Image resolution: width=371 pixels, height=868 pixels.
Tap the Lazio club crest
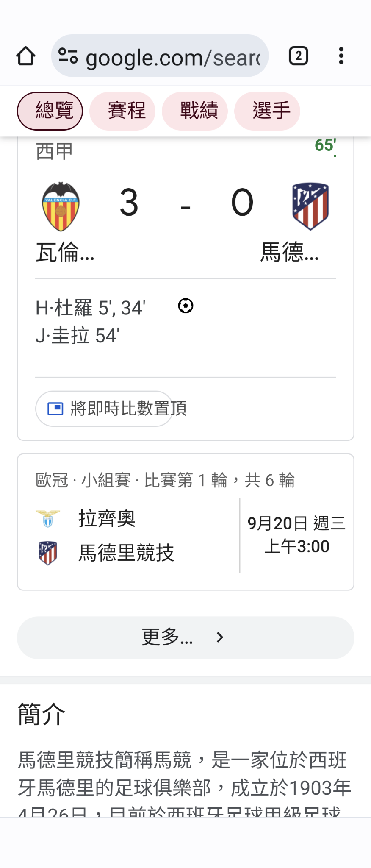point(48,519)
